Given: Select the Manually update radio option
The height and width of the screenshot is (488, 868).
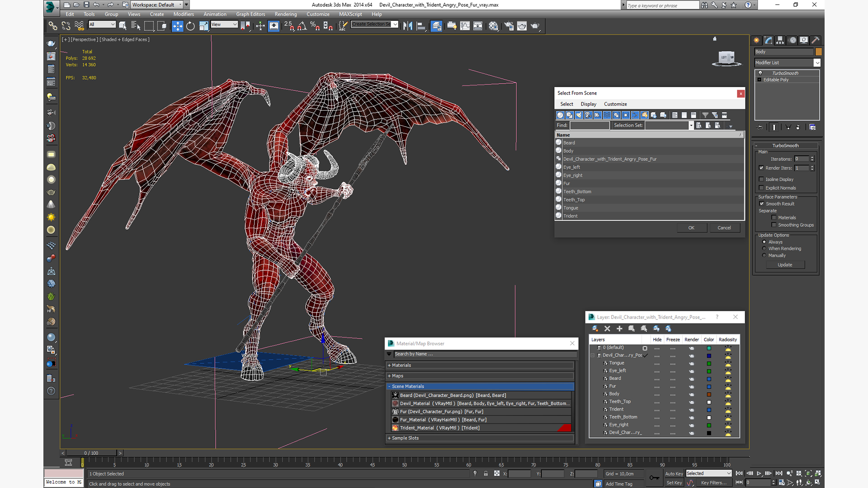Looking at the screenshot, I should [x=764, y=255].
